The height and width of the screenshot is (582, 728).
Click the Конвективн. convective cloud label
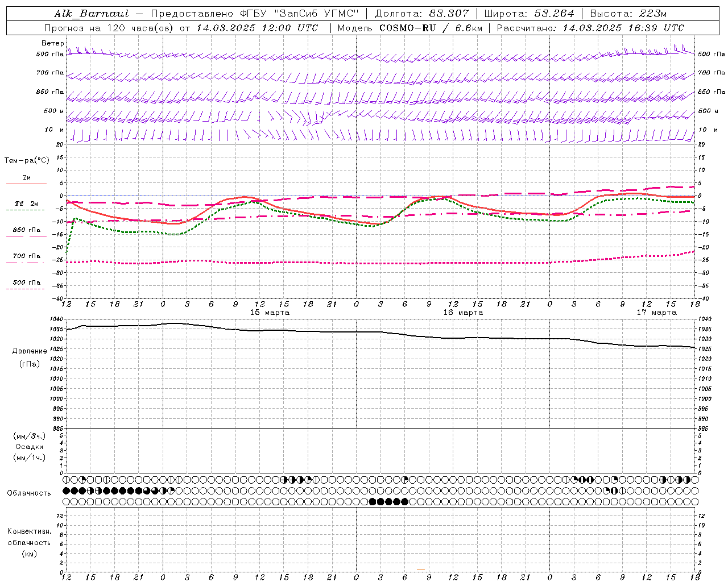tap(30, 531)
